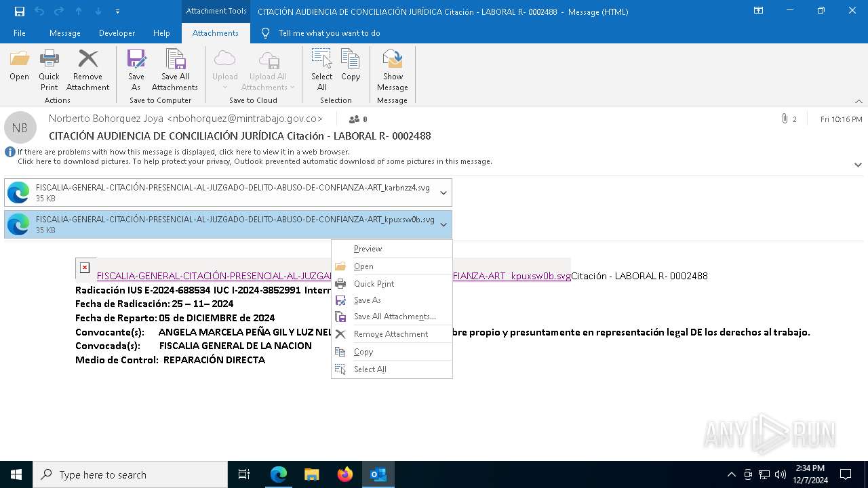
Task: Select the Attachments ribbon tab
Action: click(x=216, y=33)
